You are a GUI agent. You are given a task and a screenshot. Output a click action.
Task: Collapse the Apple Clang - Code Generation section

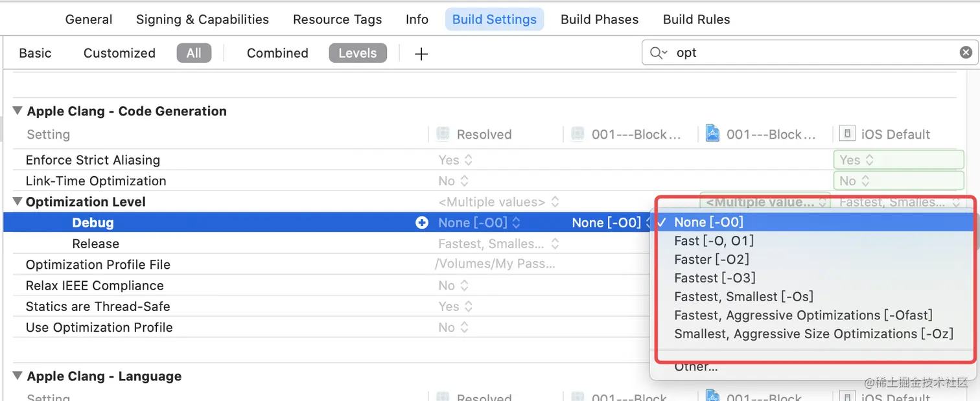pyautogui.click(x=17, y=111)
